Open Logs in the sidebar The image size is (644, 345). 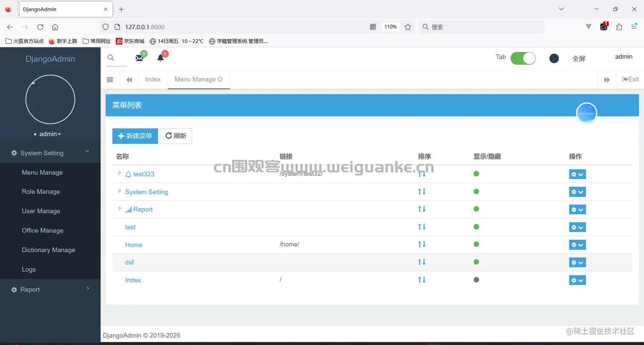pyautogui.click(x=29, y=269)
